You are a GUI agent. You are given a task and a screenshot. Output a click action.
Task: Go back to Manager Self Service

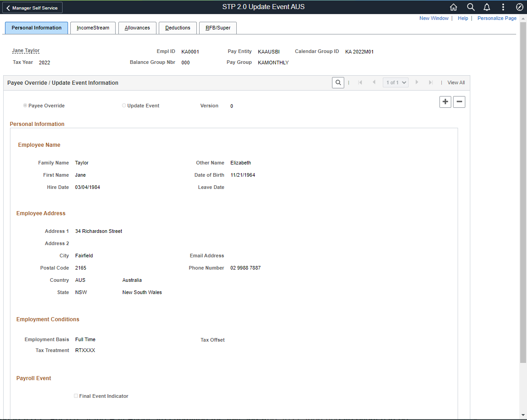pos(32,8)
